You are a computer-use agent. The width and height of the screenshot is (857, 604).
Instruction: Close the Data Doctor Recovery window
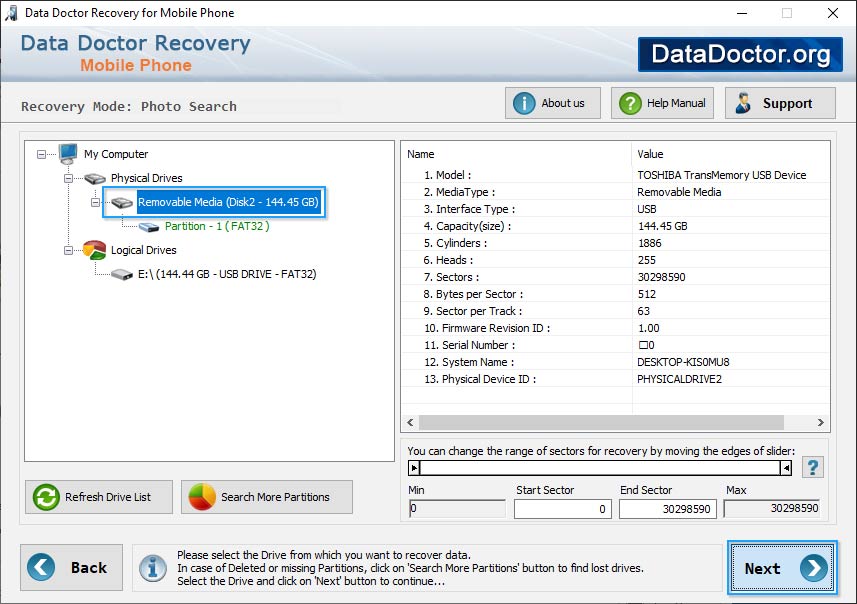[x=832, y=13]
